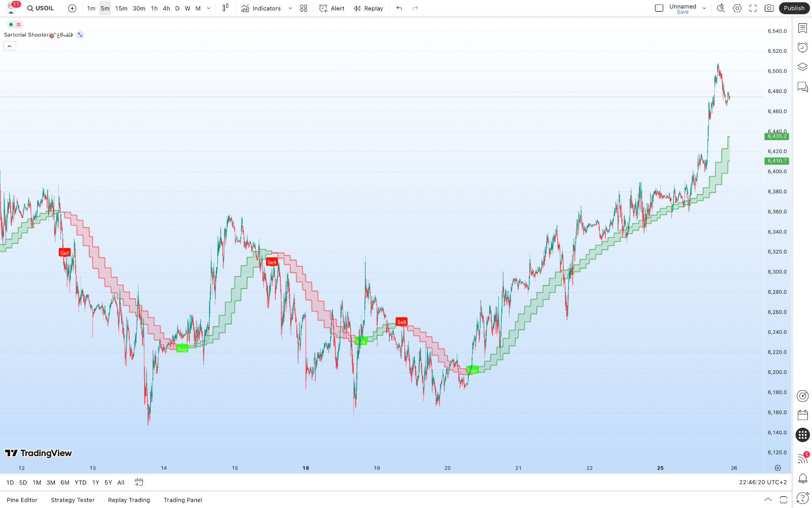Save the Unnamed chart layout
This screenshot has width=812, height=508.
tap(683, 12)
